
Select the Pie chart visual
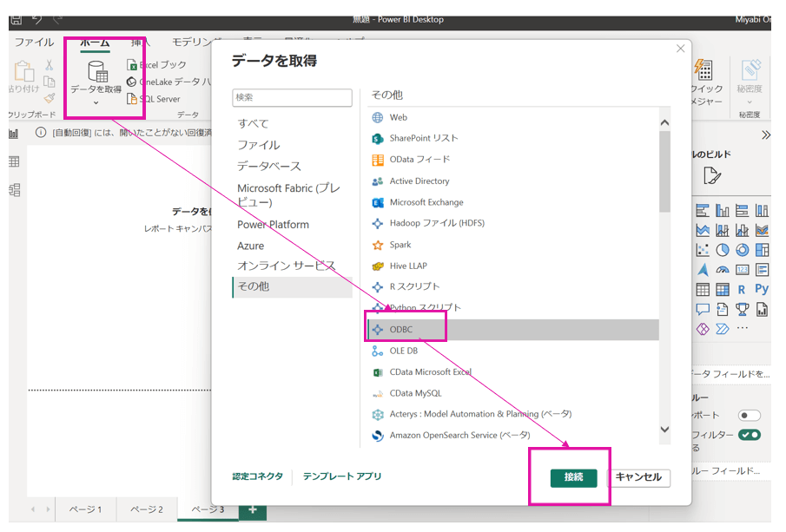(x=723, y=250)
